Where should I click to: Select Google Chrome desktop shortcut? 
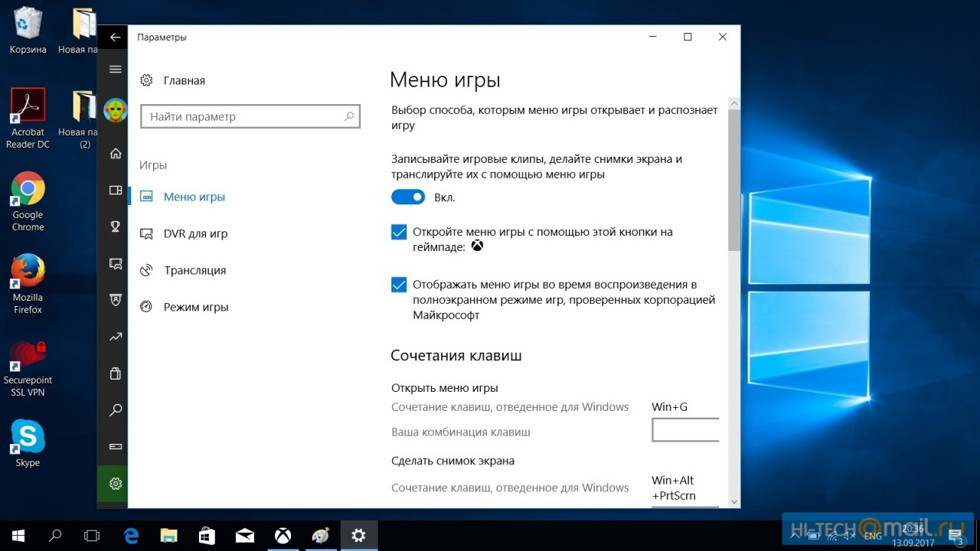28,201
